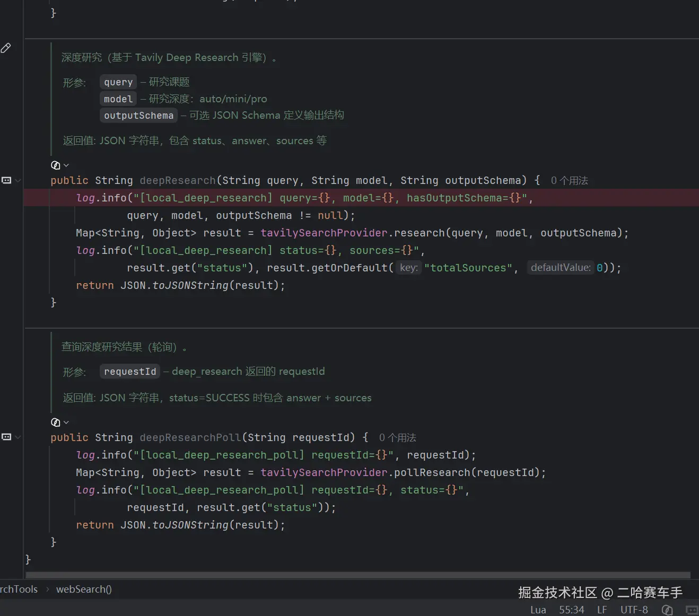The height and width of the screenshot is (616, 699).
Task: Click the 'toJSONString' call in deepResearch
Action: [x=190, y=285]
